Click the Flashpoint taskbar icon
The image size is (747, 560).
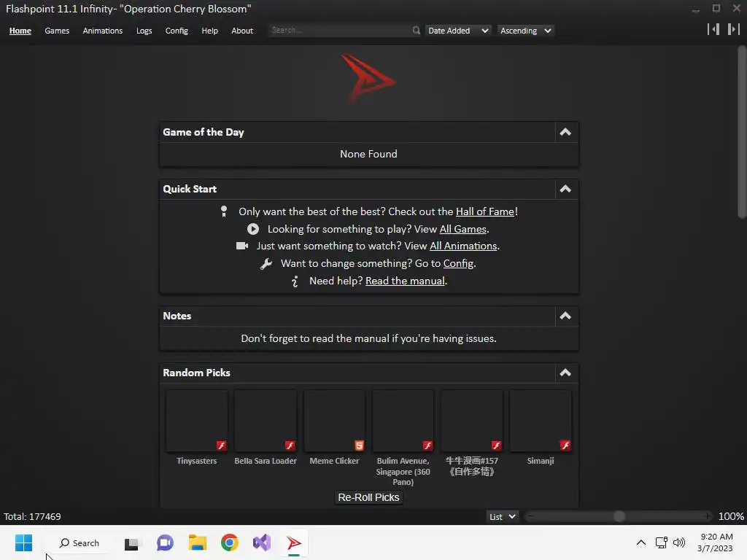(294, 542)
